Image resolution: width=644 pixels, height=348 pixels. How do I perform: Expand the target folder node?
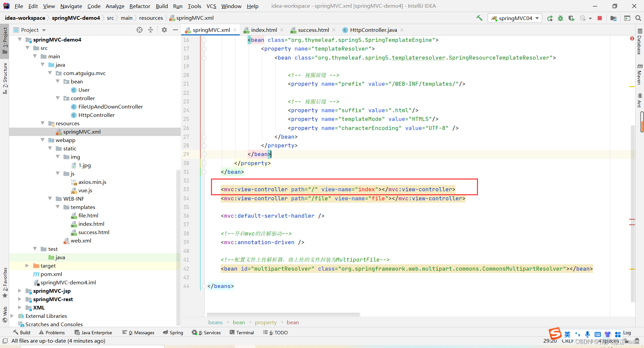click(x=27, y=266)
